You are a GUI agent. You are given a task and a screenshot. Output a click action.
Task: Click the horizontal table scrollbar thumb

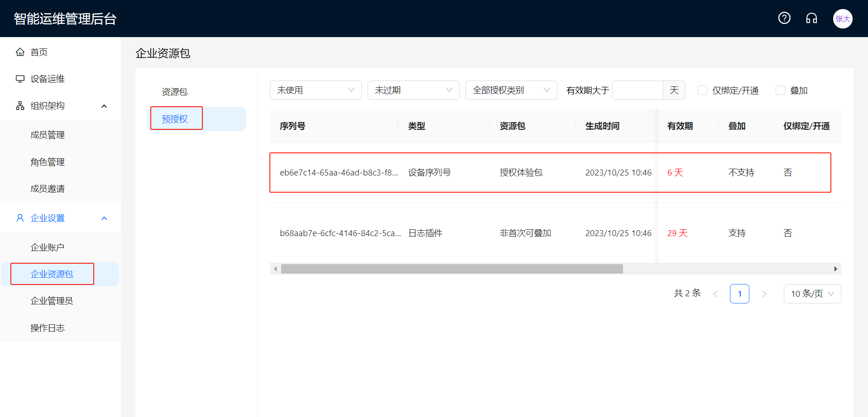(452, 269)
